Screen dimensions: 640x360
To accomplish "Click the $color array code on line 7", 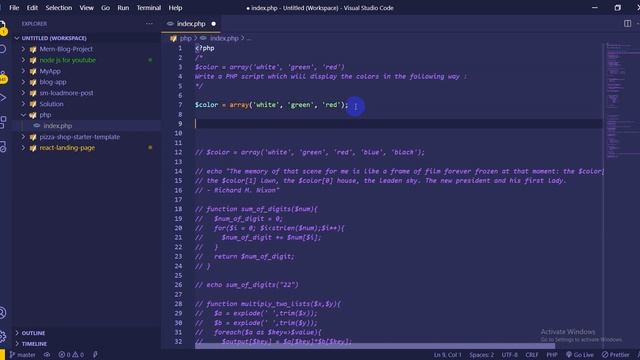I will coord(271,105).
